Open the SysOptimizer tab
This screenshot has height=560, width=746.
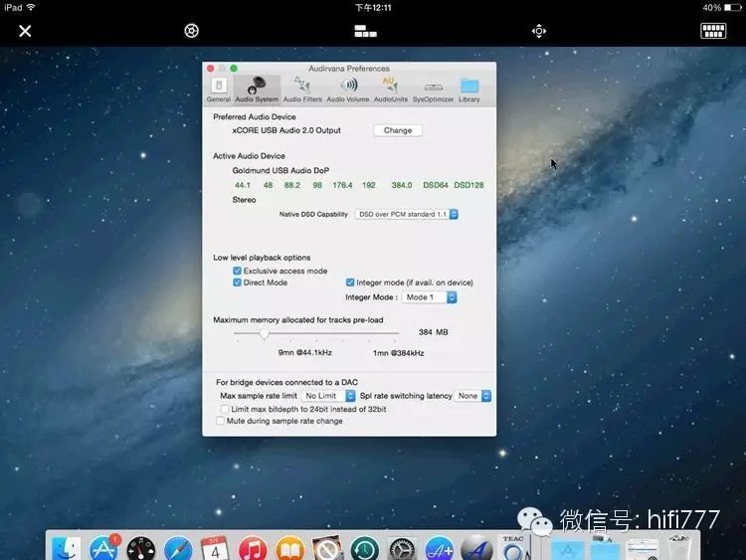(433, 90)
